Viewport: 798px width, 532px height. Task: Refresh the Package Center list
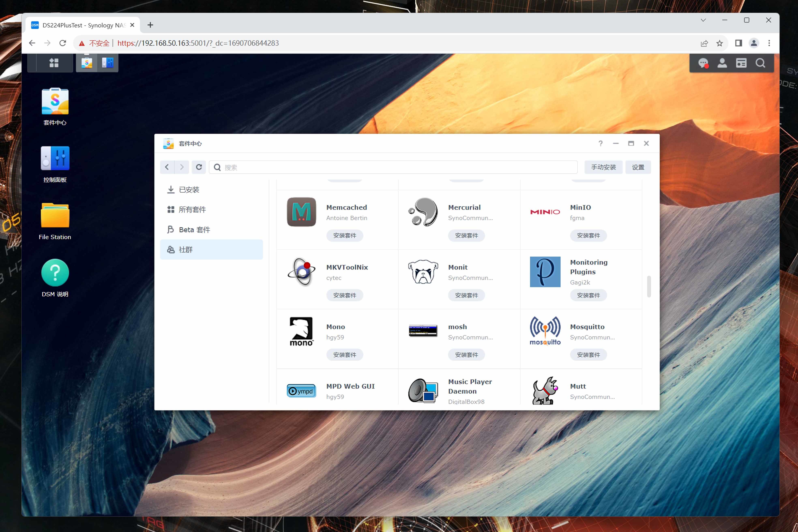pyautogui.click(x=199, y=167)
